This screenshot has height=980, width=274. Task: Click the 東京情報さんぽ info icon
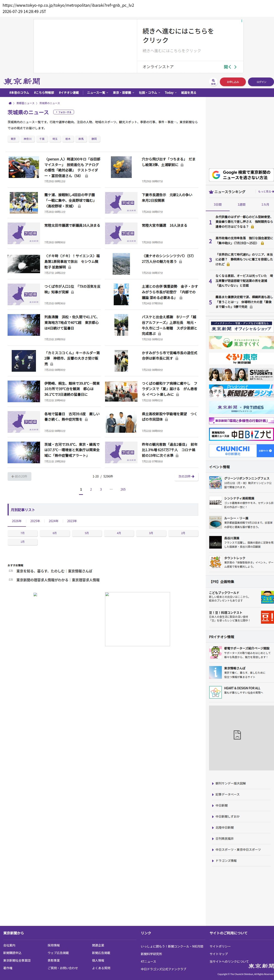(215, 672)
